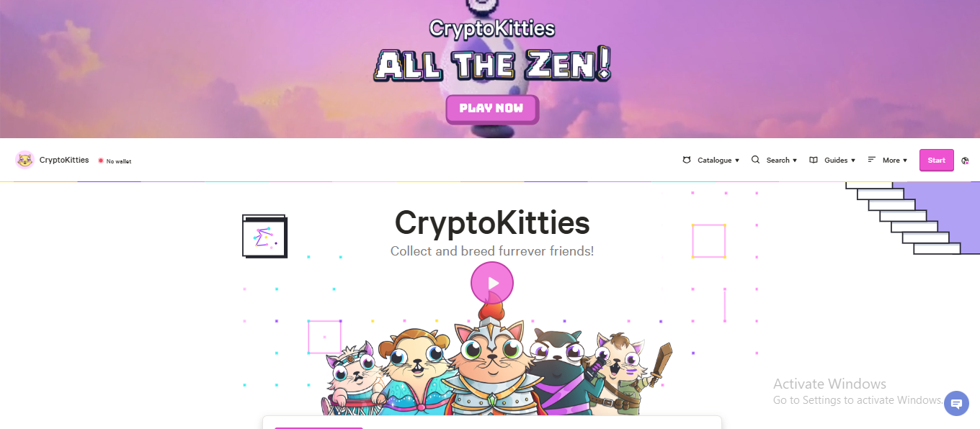Click the cat-face Catalogue icon
The width and height of the screenshot is (980, 429).
click(x=687, y=160)
